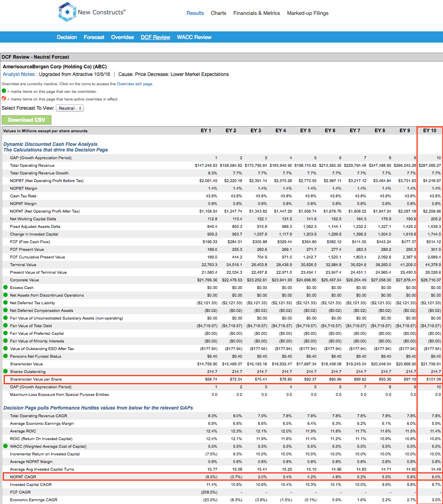Follow the Overrides edit page link

(134, 84)
